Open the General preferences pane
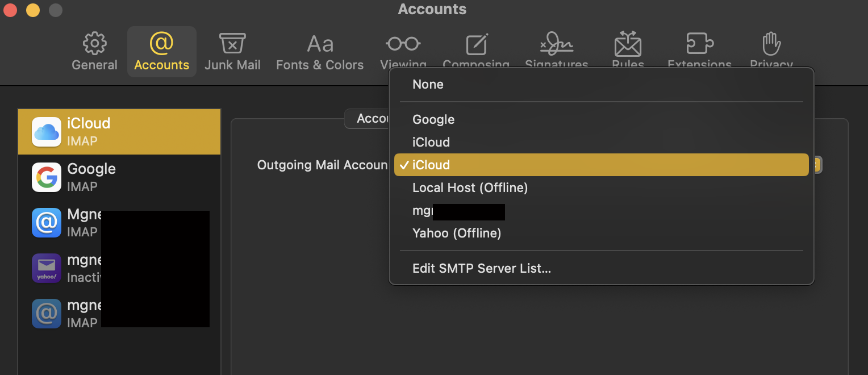Viewport: 868px width, 375px height. pos(94,52)
